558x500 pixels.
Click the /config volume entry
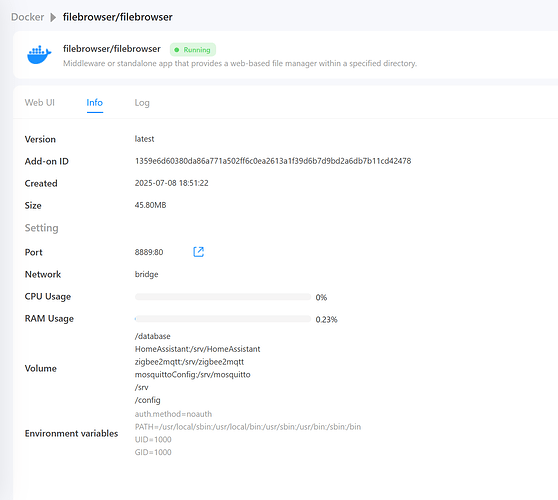click(148, 400)
